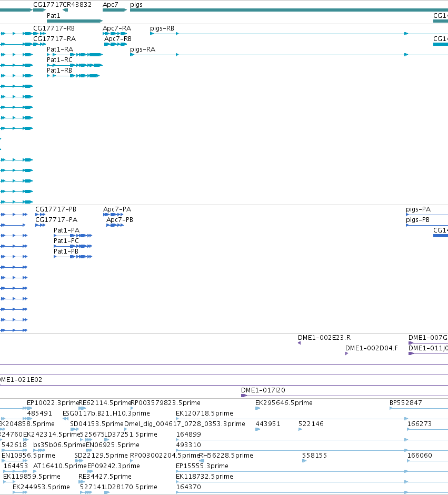Viewport: 448px width, 495px height.
Task: Select feature 166060
Action: point(419,455)
